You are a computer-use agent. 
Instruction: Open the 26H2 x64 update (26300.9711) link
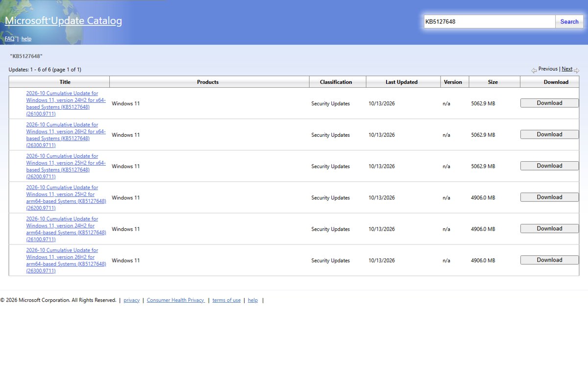click(66, 135)
